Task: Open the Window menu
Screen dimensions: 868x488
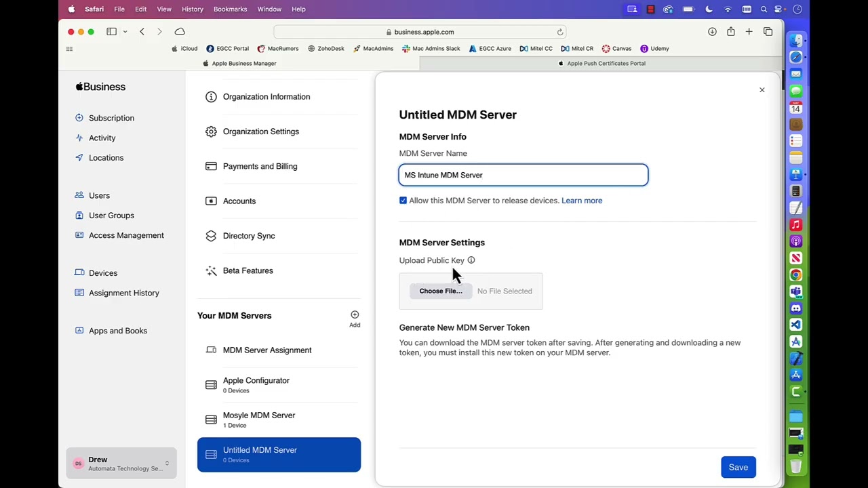Action: (x=269, y=9)
